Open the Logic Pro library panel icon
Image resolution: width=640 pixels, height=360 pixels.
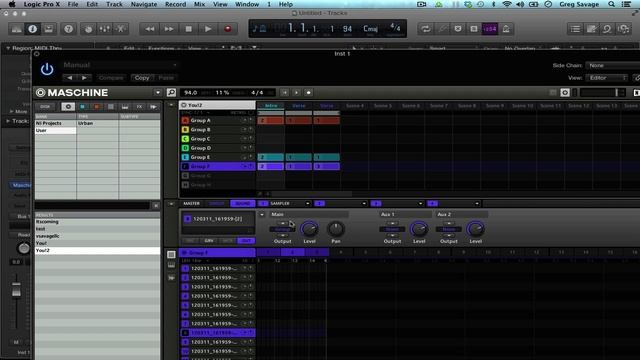click(x=16, y=29)
